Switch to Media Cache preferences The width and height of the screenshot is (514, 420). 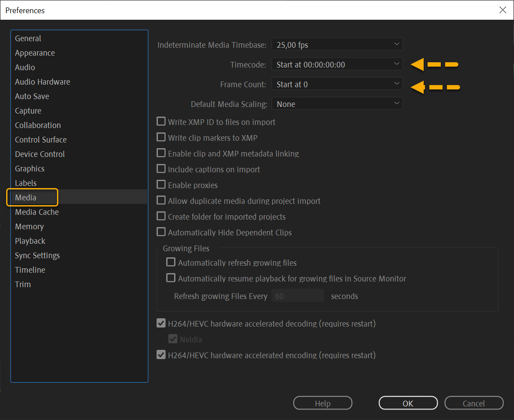pyautogui.click(x=36, y=212)
